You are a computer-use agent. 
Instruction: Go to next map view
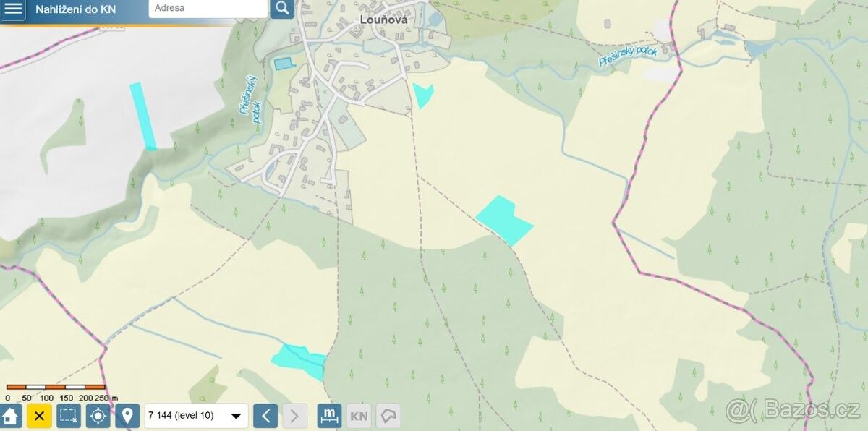(294, 416)
